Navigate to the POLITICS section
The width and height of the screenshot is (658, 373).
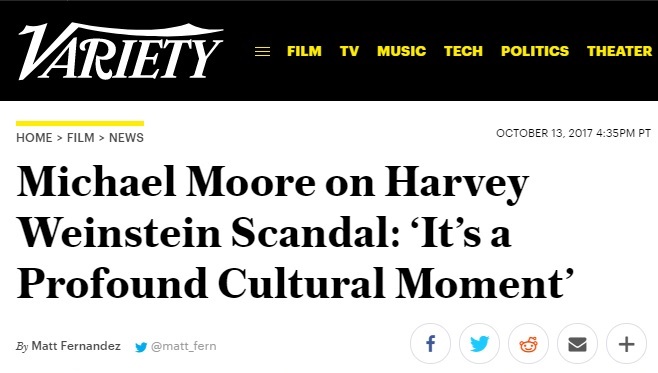point(535,51)
